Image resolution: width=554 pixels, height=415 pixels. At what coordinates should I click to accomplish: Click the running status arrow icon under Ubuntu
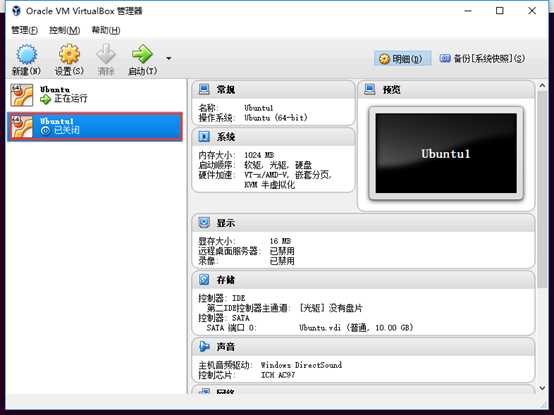46,100
